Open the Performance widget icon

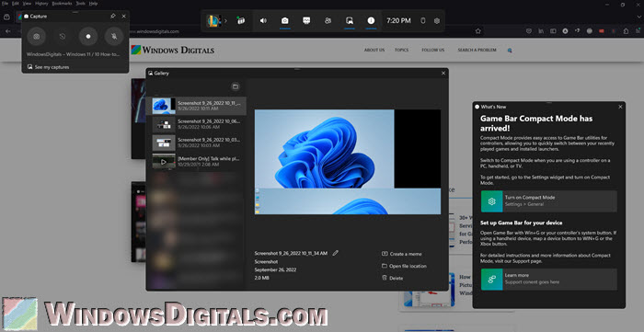306,20
